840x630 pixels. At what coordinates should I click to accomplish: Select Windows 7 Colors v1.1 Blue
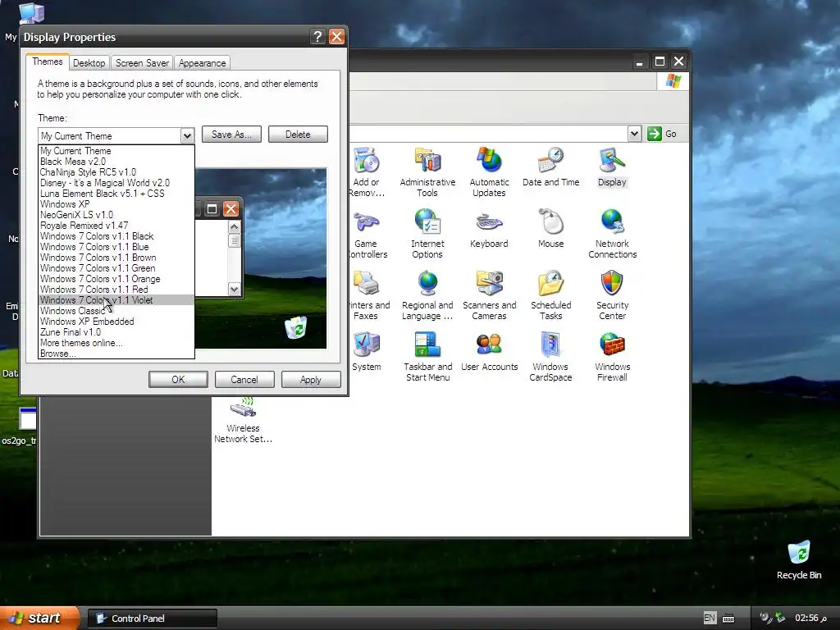[x=116, y=247]
